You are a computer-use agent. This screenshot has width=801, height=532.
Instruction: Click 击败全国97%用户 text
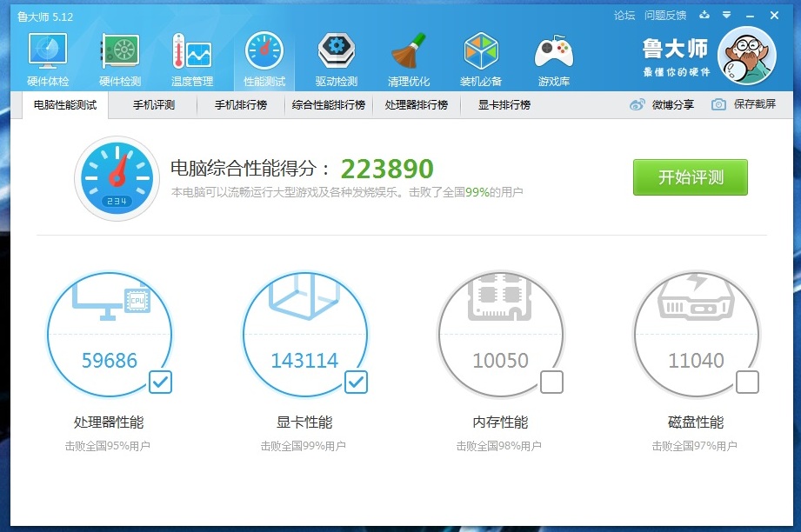pos(694,446)
